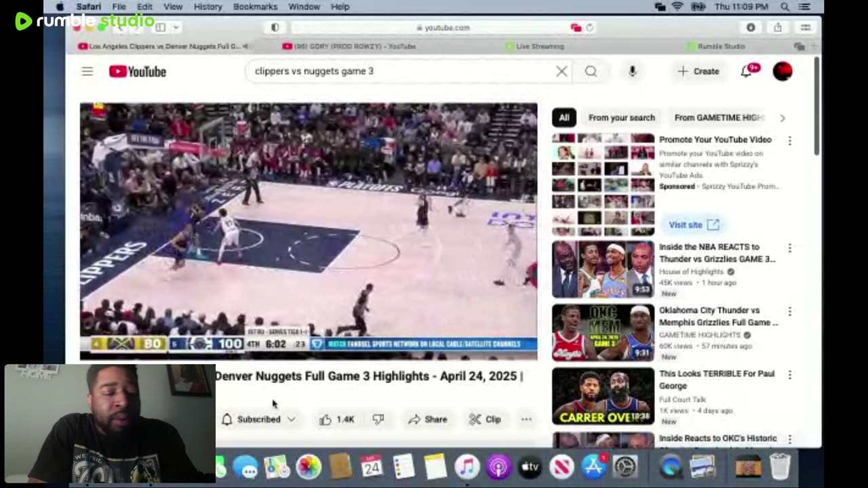Switch to the Live Streaming tab
Viewport: 868px width, 488px height.
click(x=534, y=46)
